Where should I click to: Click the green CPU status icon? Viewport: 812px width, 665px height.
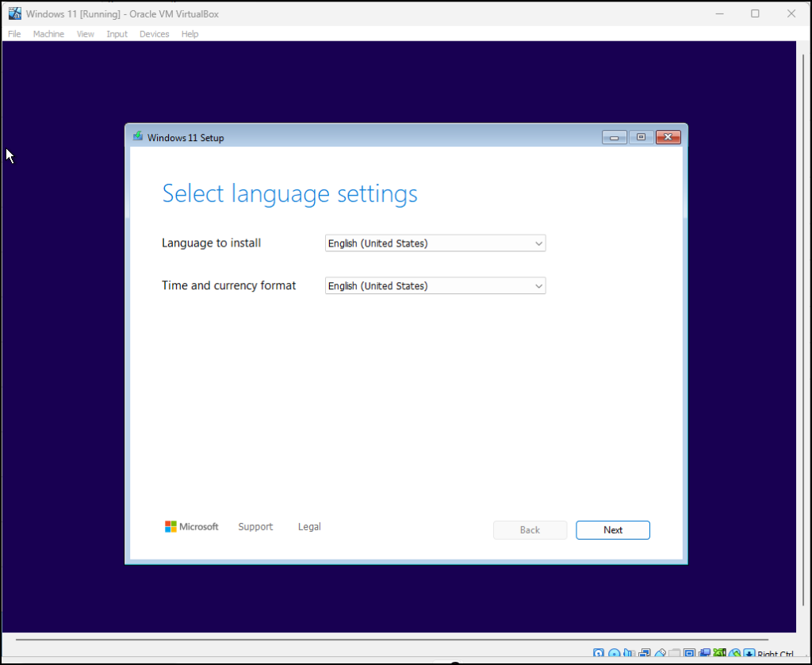[720, 653]
